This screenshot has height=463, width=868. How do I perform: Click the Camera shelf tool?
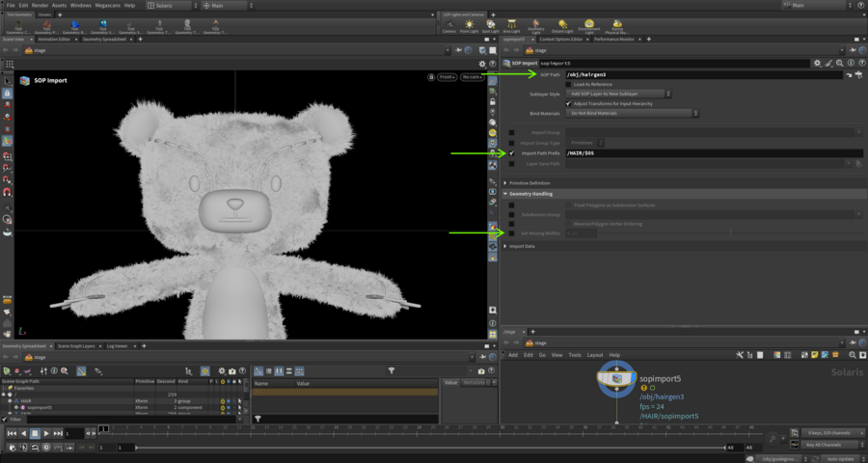(x=449, y=26)
